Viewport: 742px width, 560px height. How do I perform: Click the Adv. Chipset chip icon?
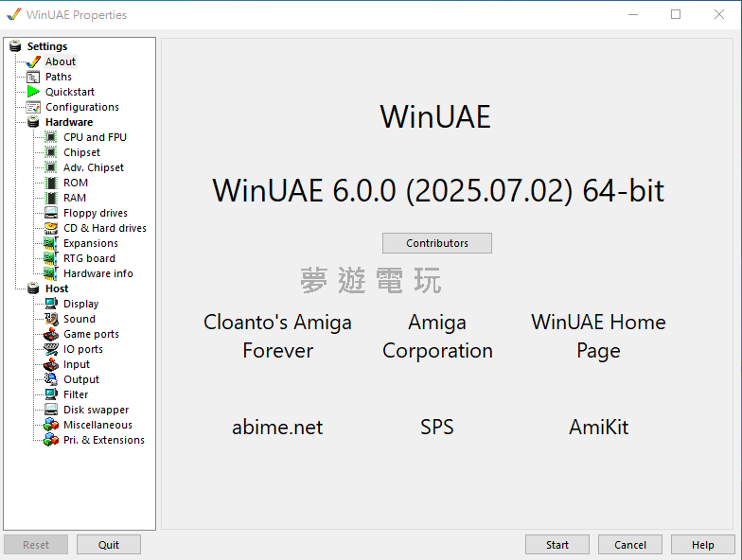(x=51, y=167)
